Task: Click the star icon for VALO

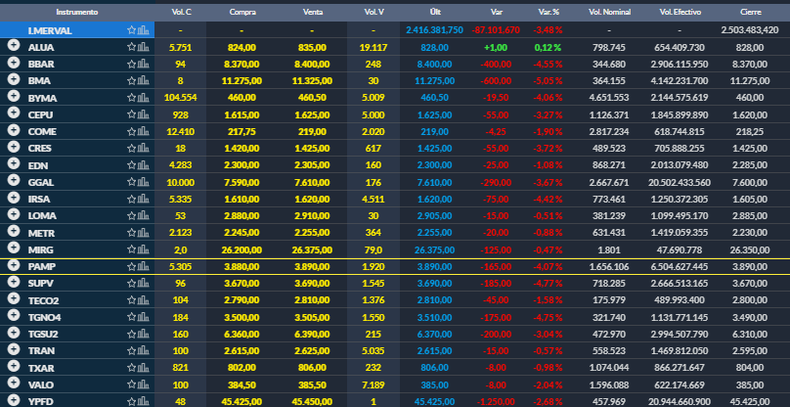Action: point(131,385)
